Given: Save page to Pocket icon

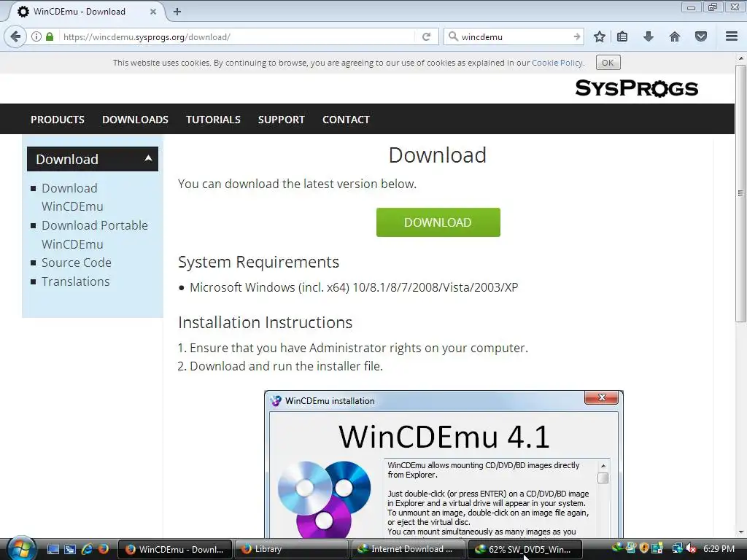Looking at the screenshot, I should [x=701, y=36].
